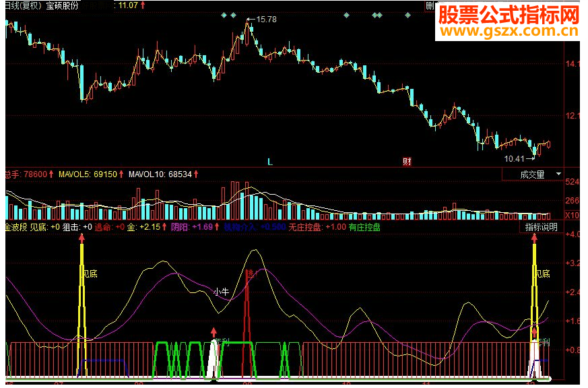Screen dimensions: 588x388
Task: Click the red arrow above the white spike
Action: click(214, 332)
